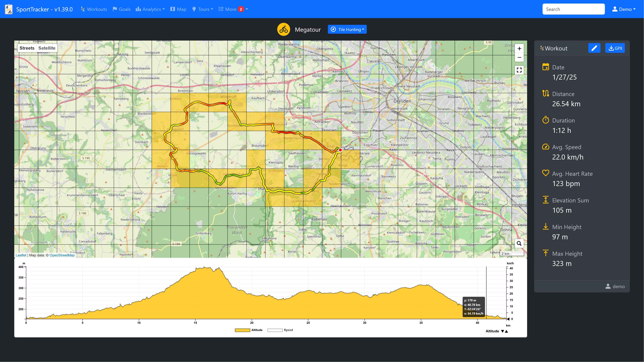The image size is (644, 362).
Task: Click the SportTracker - v1.39.0 title
Action: 44,9
